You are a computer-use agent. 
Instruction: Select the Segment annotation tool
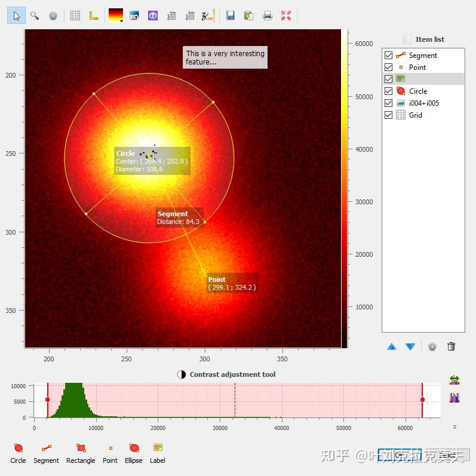click(x=46, y=453)
